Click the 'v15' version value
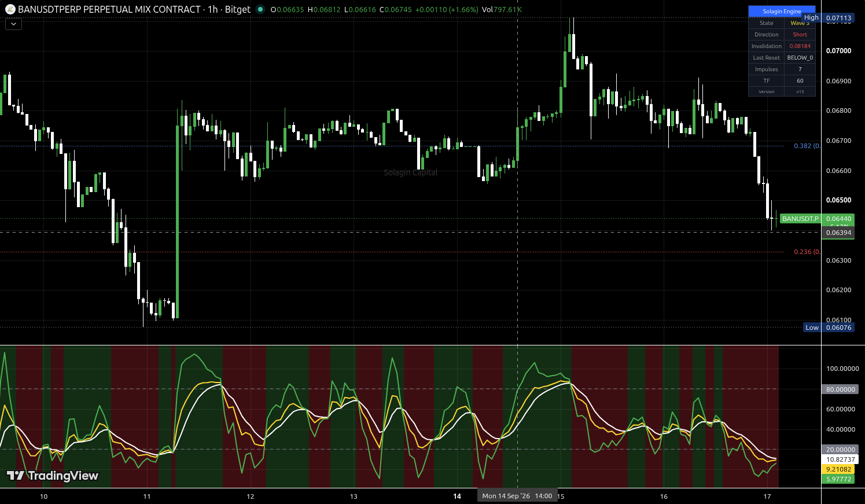This screenshot has height=504, width=865. (800, 91)
